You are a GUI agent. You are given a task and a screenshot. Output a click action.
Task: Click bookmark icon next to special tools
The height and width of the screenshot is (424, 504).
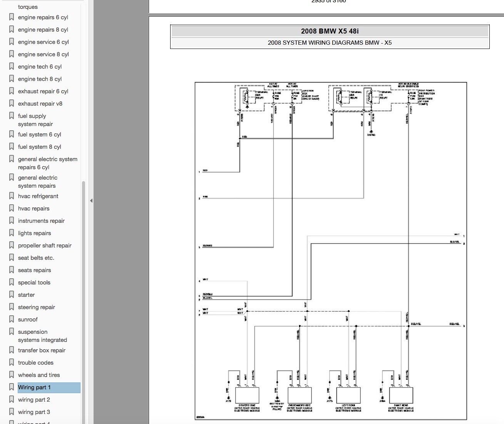pyautogui.click(x=12, y=282)
